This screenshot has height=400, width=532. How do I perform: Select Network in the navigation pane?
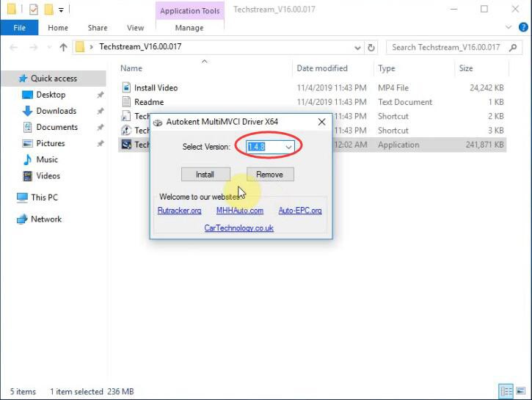pyautogui.click(x=46, y=219)
